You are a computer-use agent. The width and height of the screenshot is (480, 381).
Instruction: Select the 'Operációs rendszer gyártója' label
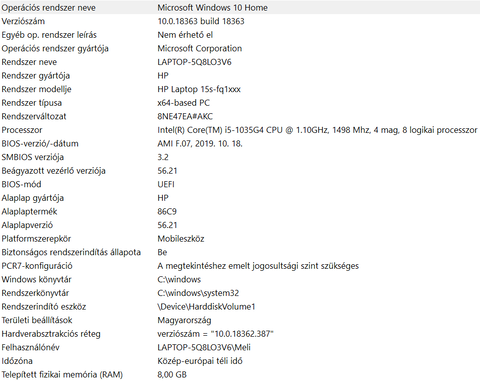click(x=55, y=49)
